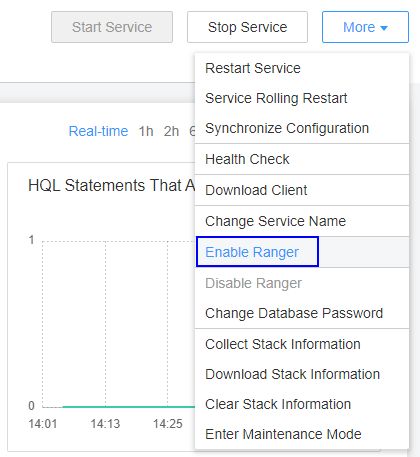Choose Change Database Password option
This screenshot has height=457, width=420.
click(302, 313)
